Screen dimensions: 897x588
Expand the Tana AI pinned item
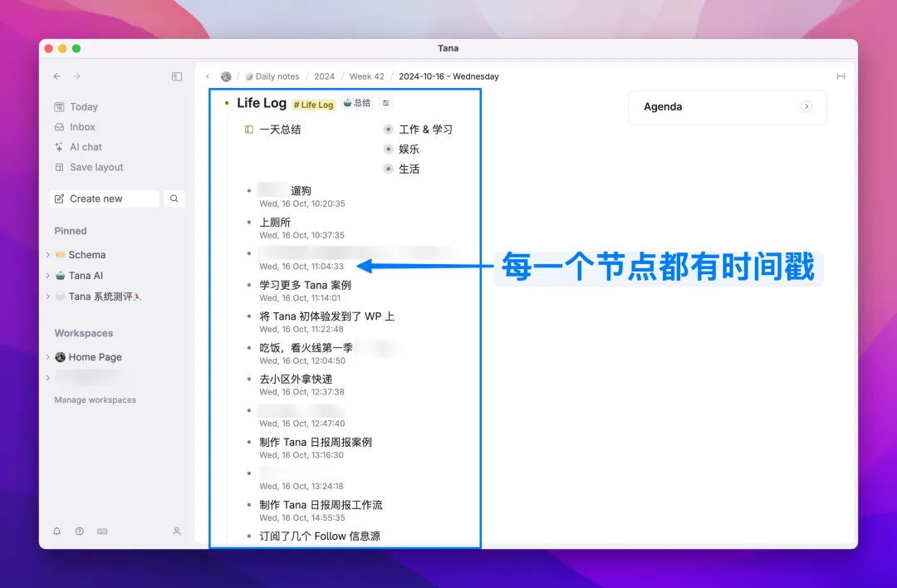47,276
